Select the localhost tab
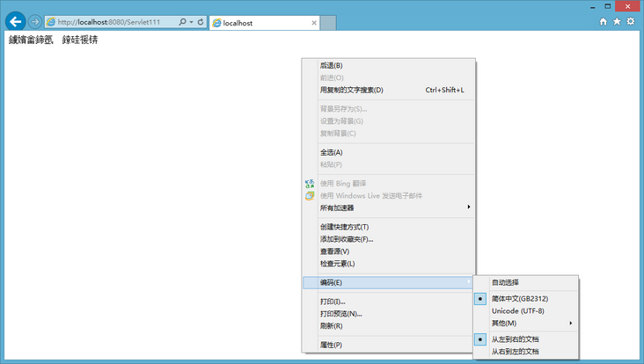Image resolution: width=644 pixels, height=364 pixels. pos(265,23)
